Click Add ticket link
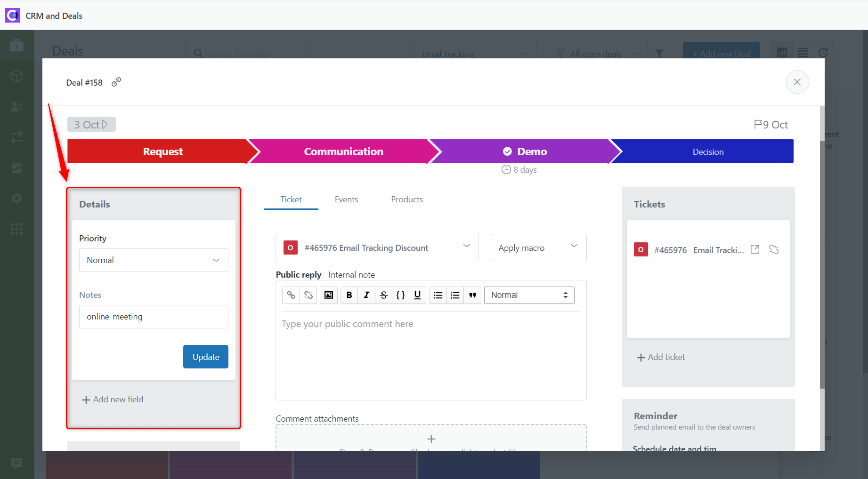The width and height of the screenshot is (868, 479). coord(661,357)
